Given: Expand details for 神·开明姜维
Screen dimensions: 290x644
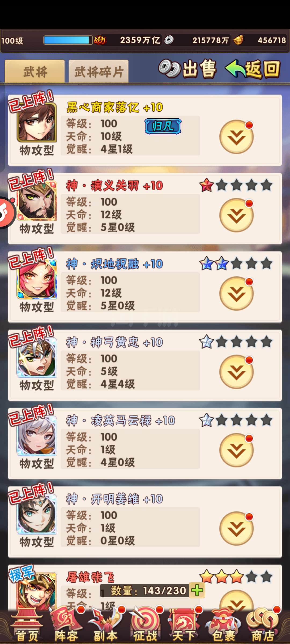Looking at the screenshot, I should point(237,529).
